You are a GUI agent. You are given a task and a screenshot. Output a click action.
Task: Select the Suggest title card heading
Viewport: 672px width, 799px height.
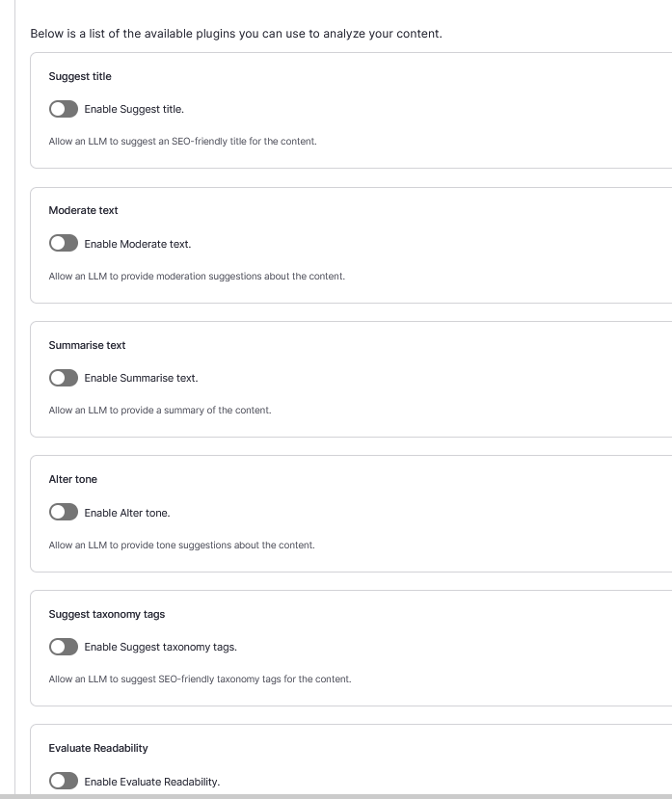click(x=81, y=76)
